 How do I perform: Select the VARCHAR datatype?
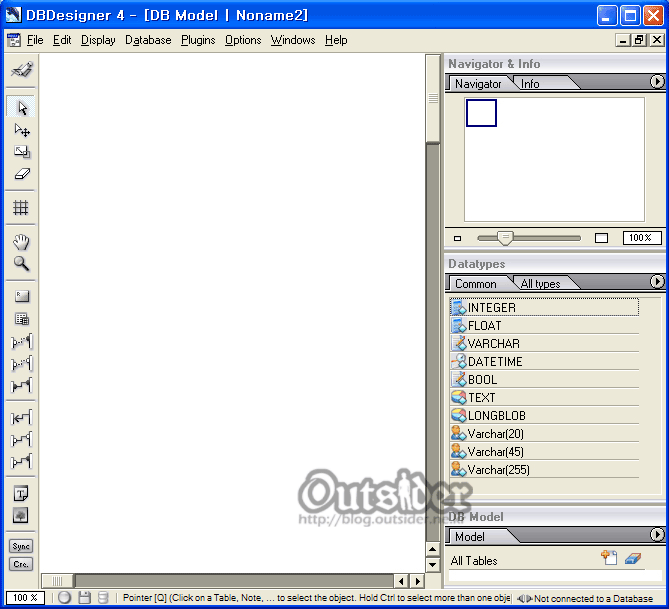[544, 344]
